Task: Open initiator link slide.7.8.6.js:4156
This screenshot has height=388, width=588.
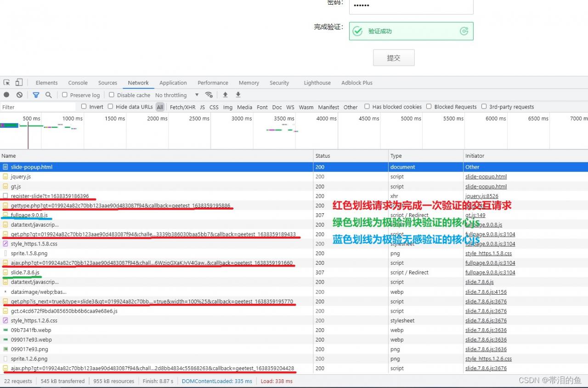Action: [486, 292]
